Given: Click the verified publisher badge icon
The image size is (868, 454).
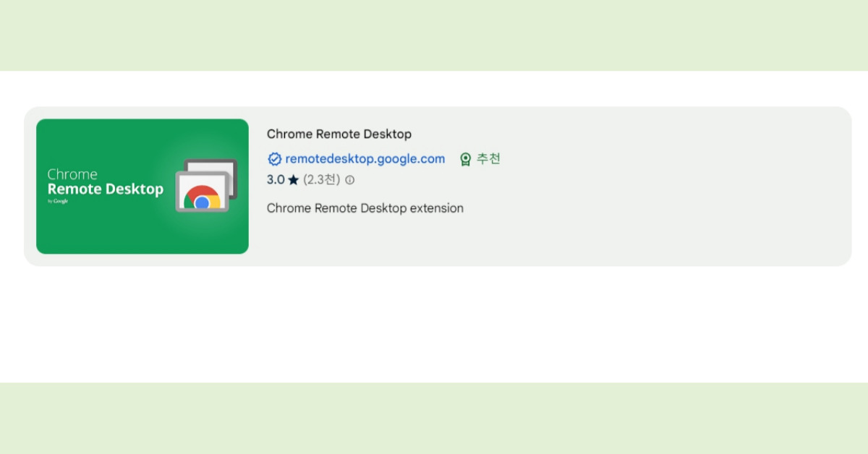Looking at the screenshot, I should tap(275, 159).
